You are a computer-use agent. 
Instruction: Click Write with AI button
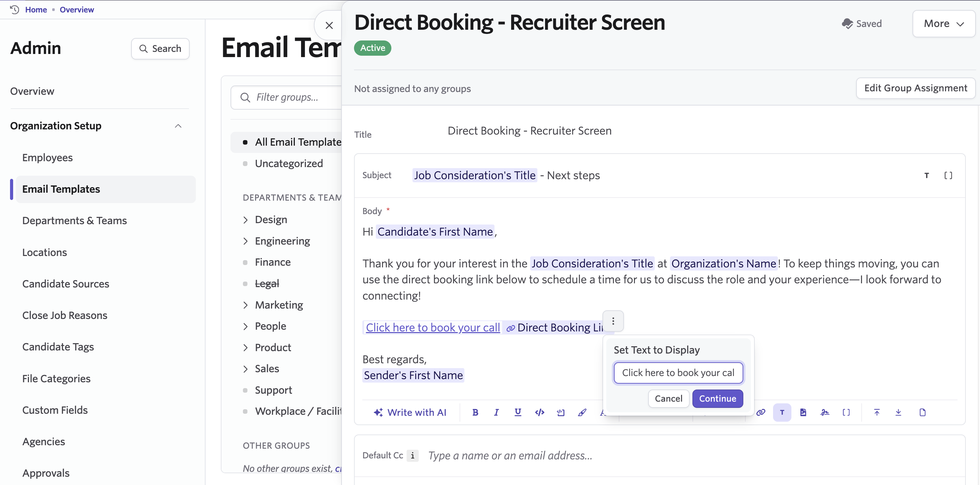pyautogui.click(x=410, y=412)
